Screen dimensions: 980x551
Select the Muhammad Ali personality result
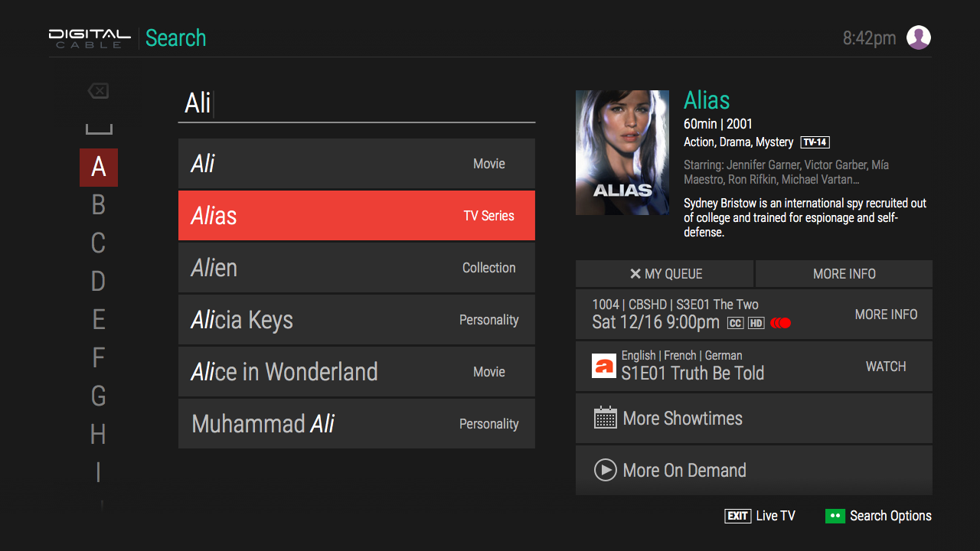pyautogui.click(x=356, y=424)
